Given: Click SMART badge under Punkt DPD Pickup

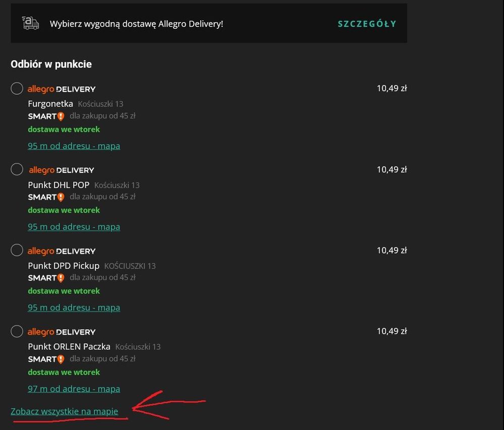Looking at the screenshot, I should coord(46,278).
